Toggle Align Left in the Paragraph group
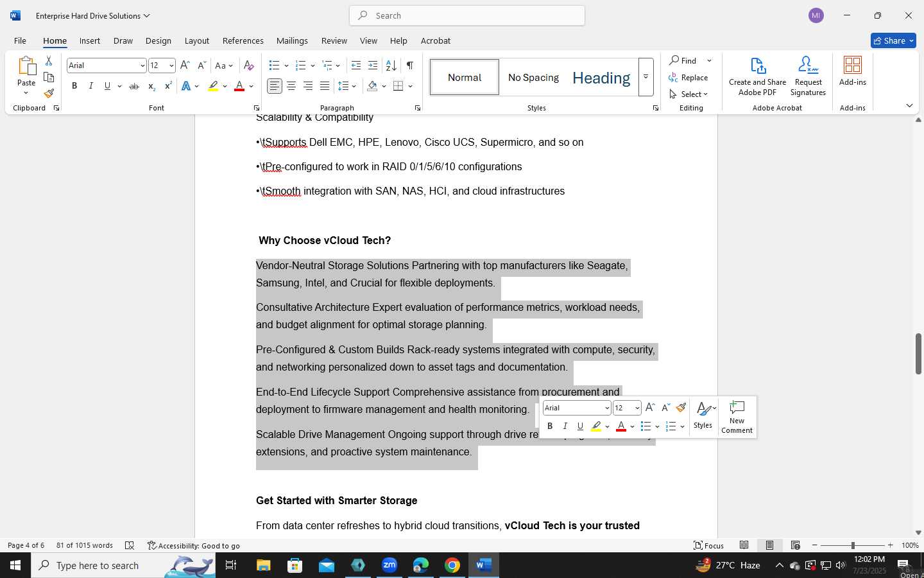The width and height of the screenshot is (924, 578). point(275,86)
